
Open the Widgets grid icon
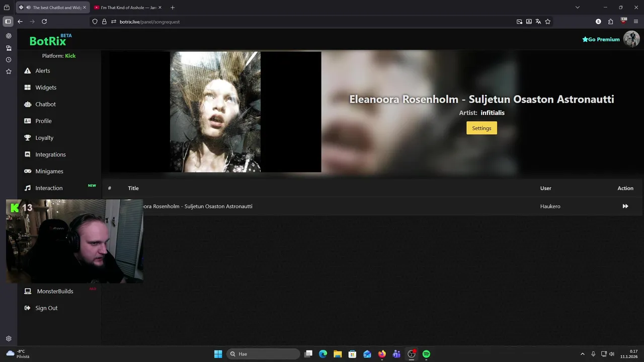click(28, 87)
